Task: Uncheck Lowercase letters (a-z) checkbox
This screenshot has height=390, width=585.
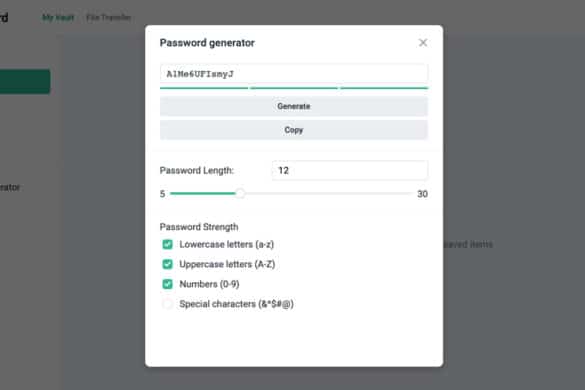Action: (168, 244)
